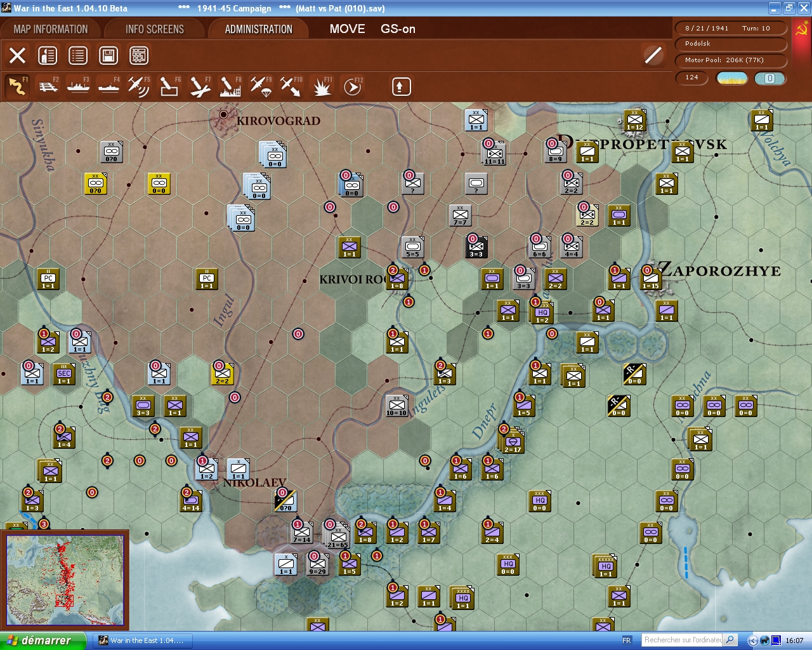
Task: Open the INFO SCREENS tab
Action: (155, 29)
